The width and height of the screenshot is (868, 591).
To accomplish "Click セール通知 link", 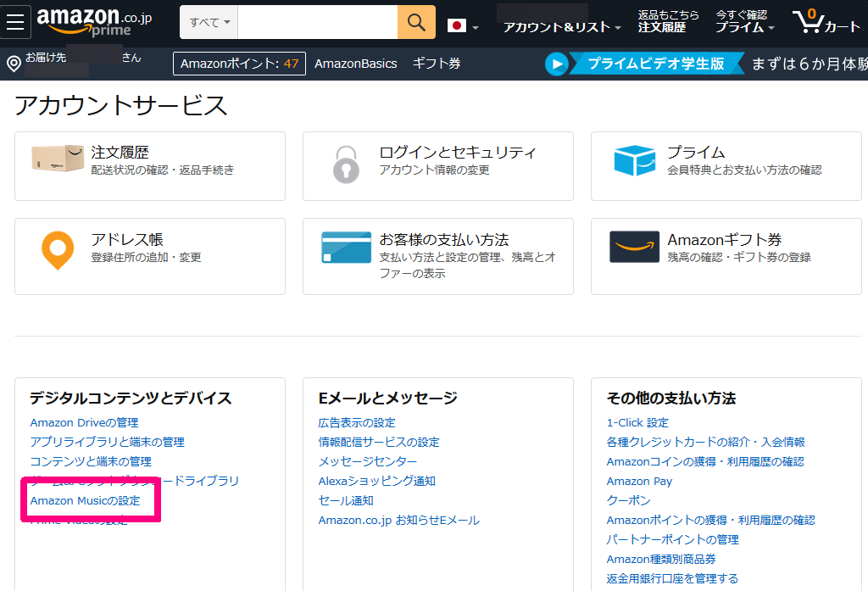I will pyautogui.click(x=346, y=501).
